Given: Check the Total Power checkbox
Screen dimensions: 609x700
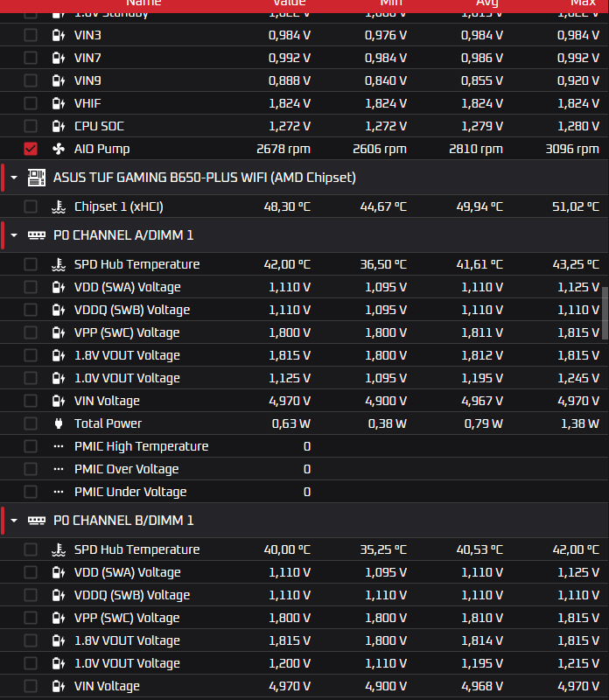Looking at the screenshot, I should pyautogui.click(x=31, y=423).
